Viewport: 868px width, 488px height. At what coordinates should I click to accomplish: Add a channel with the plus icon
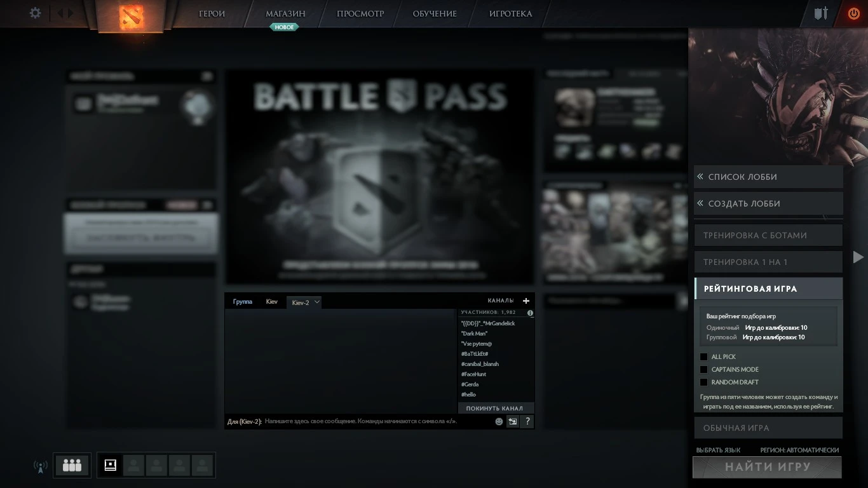click(x=526, y=301)
